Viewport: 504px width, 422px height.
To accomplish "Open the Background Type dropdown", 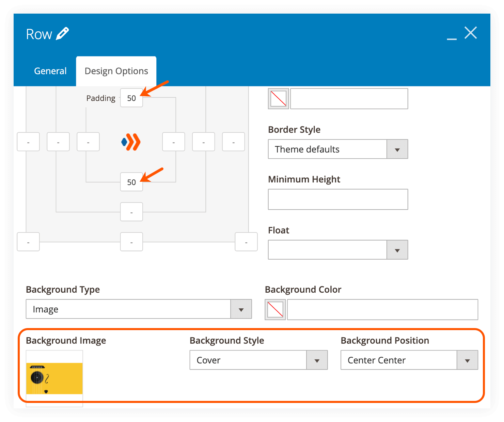I will tap(139, 309).
